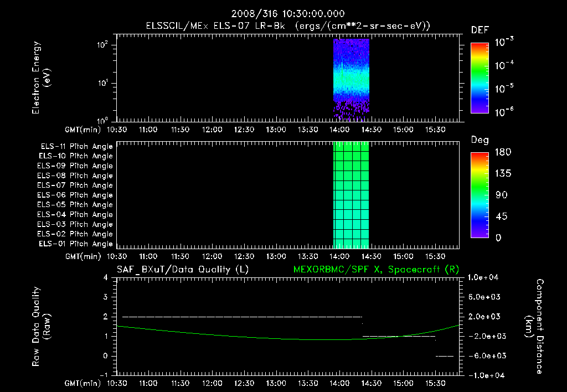Select the 'ELS-07 Pitch Angle' row label

tap(75, 185)
